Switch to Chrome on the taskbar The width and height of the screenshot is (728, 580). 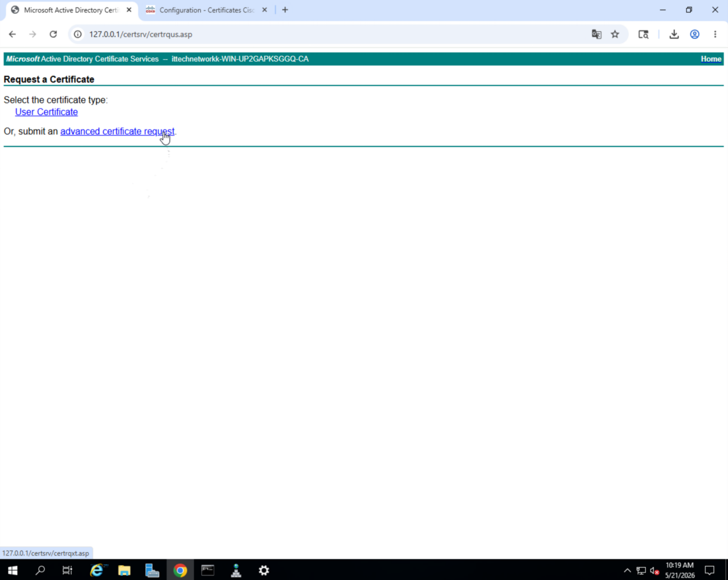180,570
